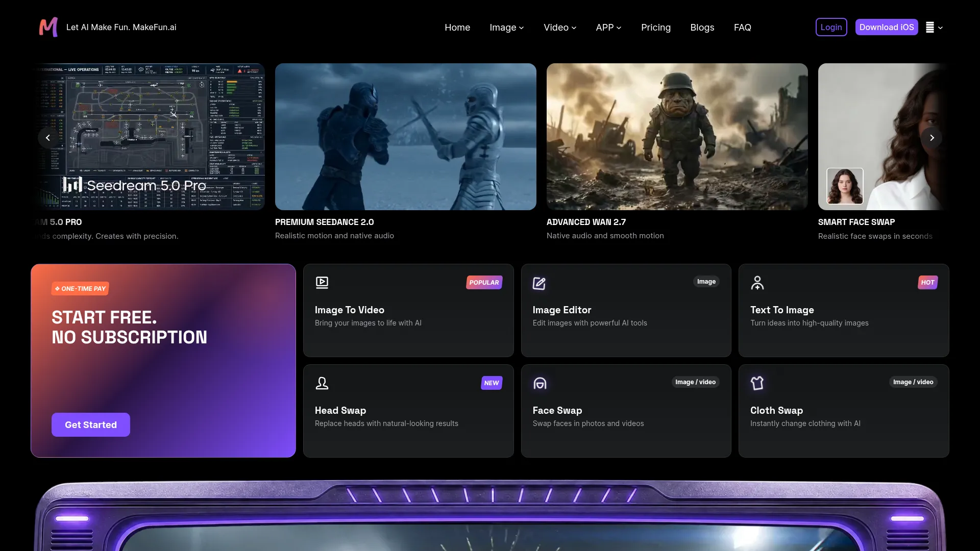Click the NEW badge
Image resolution: width=980 pixels, height=551 pixels.
click(x=492, y=383)
